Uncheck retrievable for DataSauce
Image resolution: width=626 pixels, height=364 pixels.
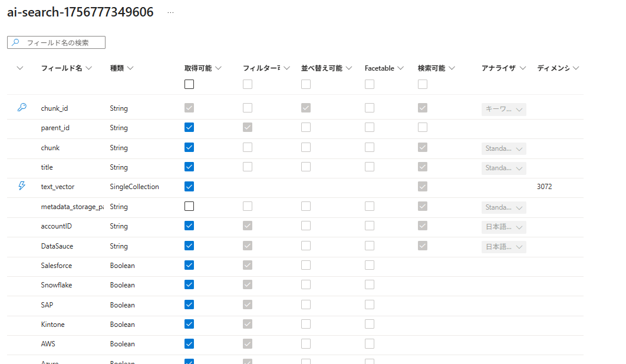click(x=189, y=246)
